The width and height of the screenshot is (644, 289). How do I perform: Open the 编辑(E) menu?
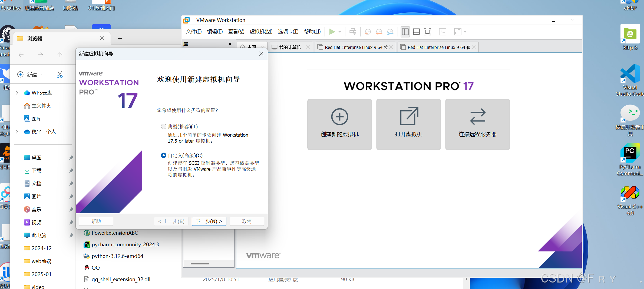[x=215, y=32]
